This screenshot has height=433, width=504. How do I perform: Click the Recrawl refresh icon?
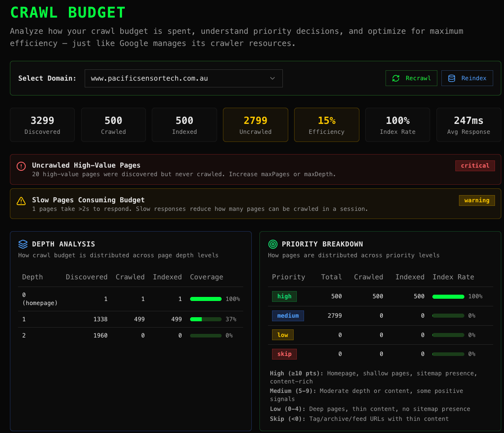(396, 78)
